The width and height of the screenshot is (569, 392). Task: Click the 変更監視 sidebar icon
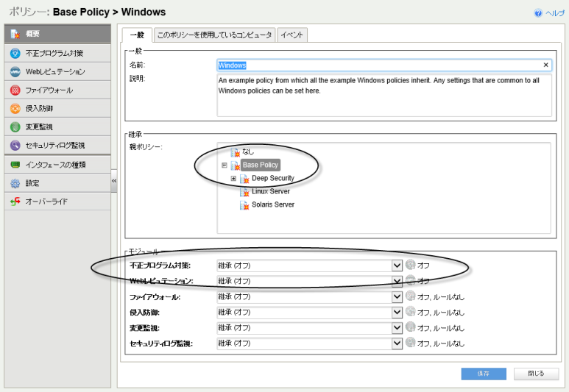[x=15, y=126]
